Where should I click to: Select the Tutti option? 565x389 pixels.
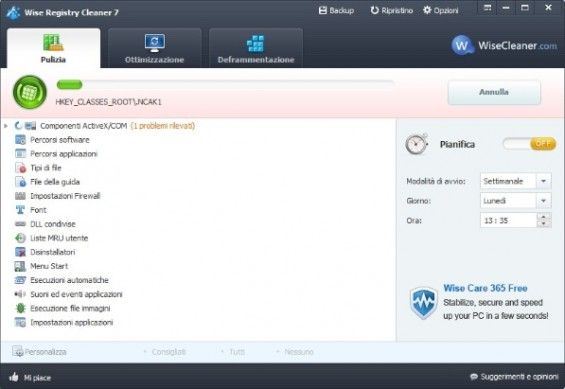237,352
